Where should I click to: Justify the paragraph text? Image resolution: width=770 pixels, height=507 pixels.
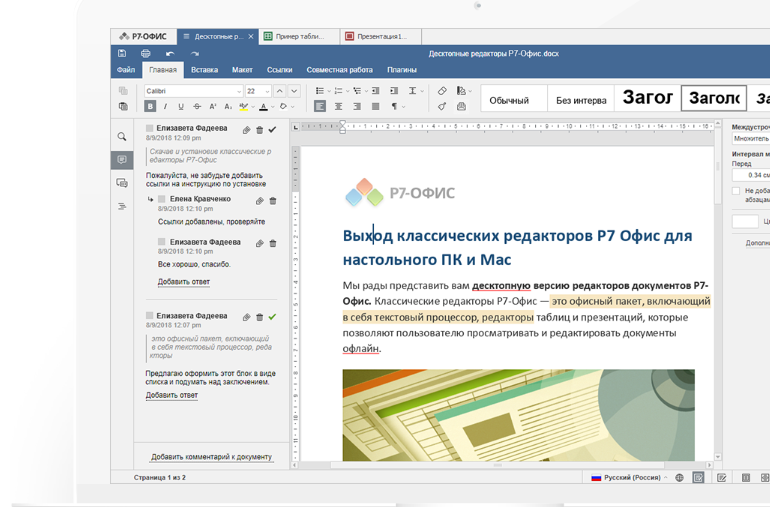coord(376,106)
